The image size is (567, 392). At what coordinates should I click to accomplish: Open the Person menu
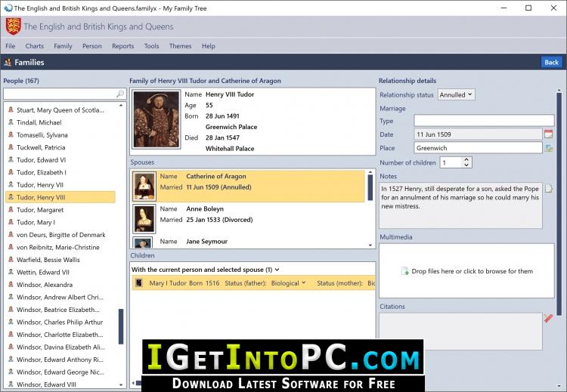point(91,46)
